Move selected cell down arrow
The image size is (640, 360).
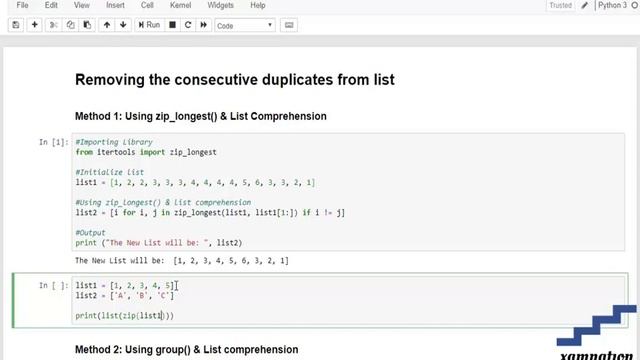[123, 25]
